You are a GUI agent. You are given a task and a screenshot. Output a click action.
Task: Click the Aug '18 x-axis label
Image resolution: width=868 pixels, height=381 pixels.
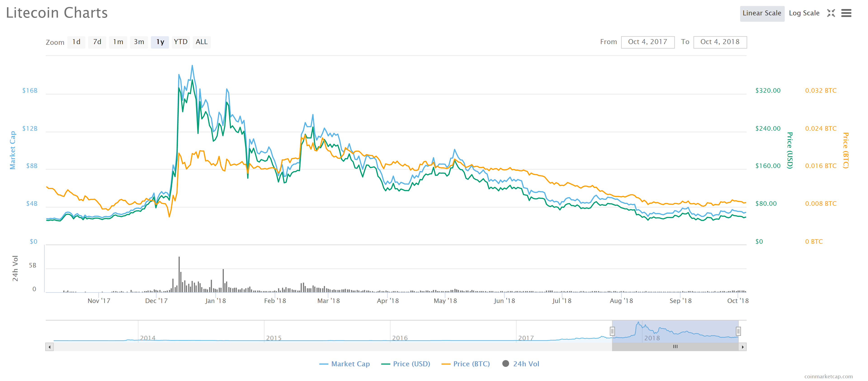621,301
